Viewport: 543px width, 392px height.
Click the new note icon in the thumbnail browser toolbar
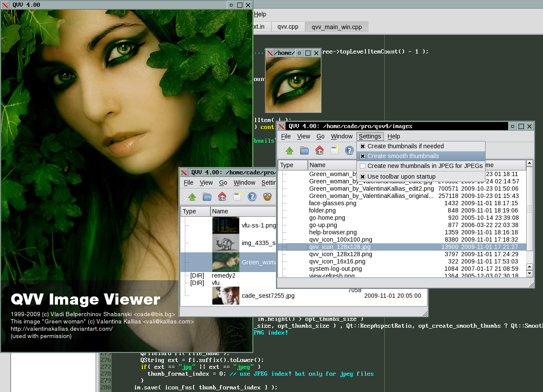point(237,197)
